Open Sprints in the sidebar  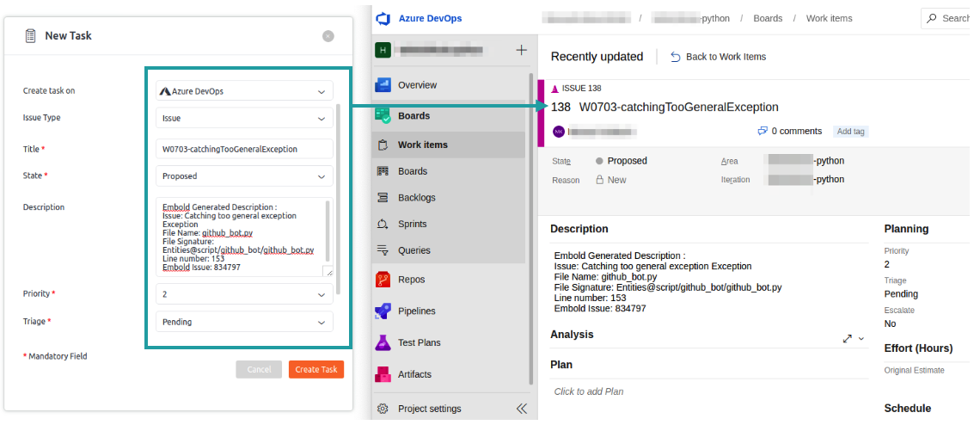[x=413, y=224]
